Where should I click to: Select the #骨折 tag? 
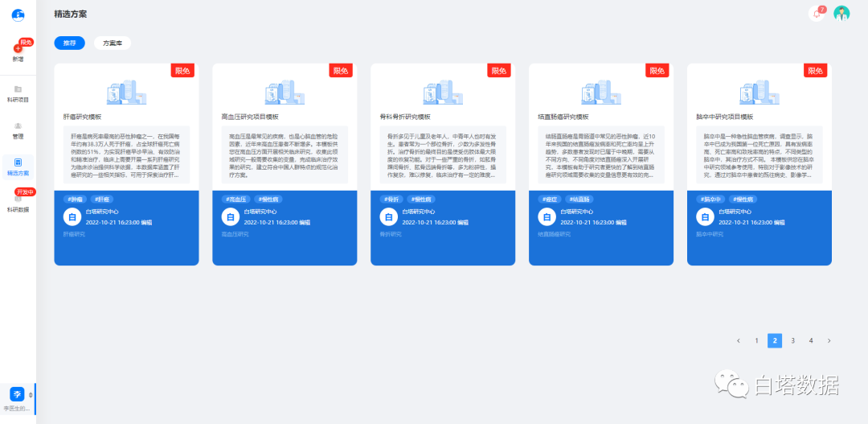(x=391, y=199)
